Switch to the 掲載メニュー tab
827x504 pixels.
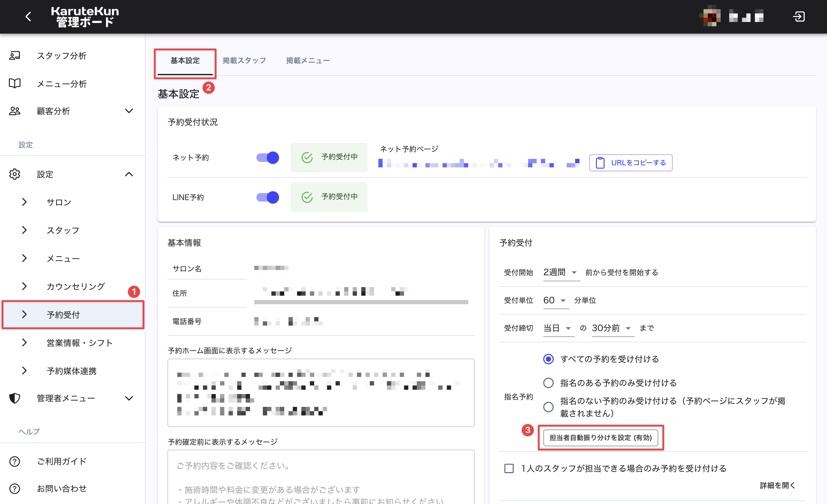coord(308,61)
